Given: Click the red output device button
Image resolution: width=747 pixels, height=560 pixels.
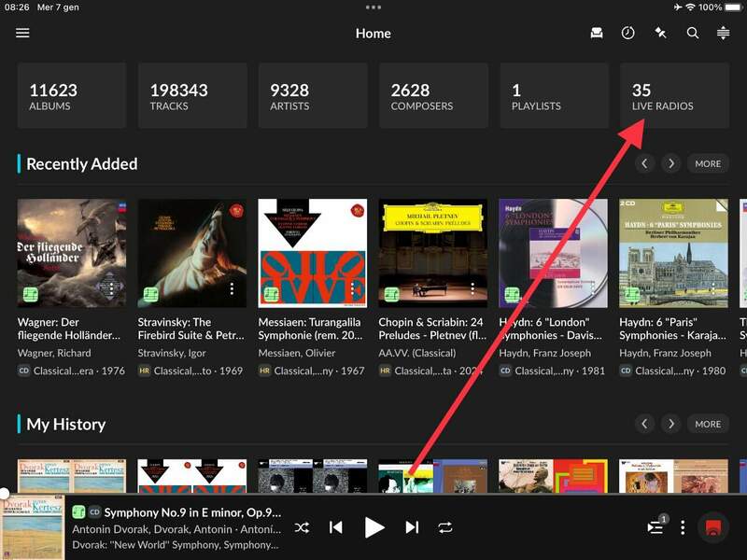Looking at the screenshot, I should click(x=714, y=527).
